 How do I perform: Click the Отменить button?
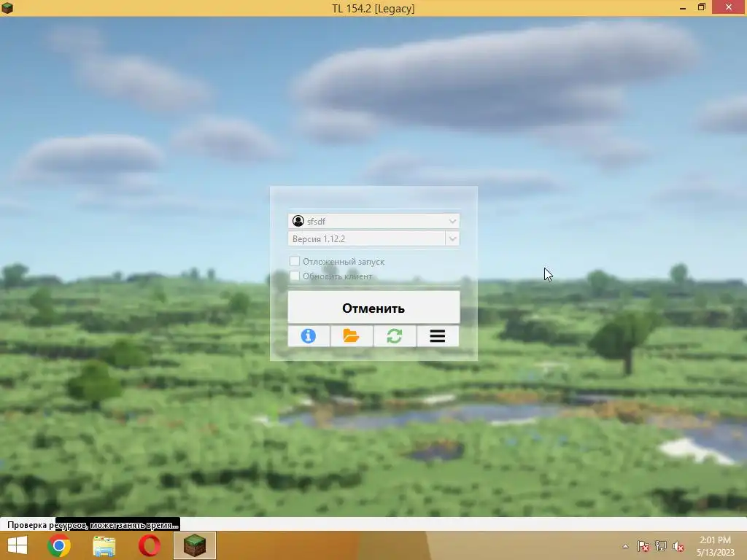(x=373, y=308)
